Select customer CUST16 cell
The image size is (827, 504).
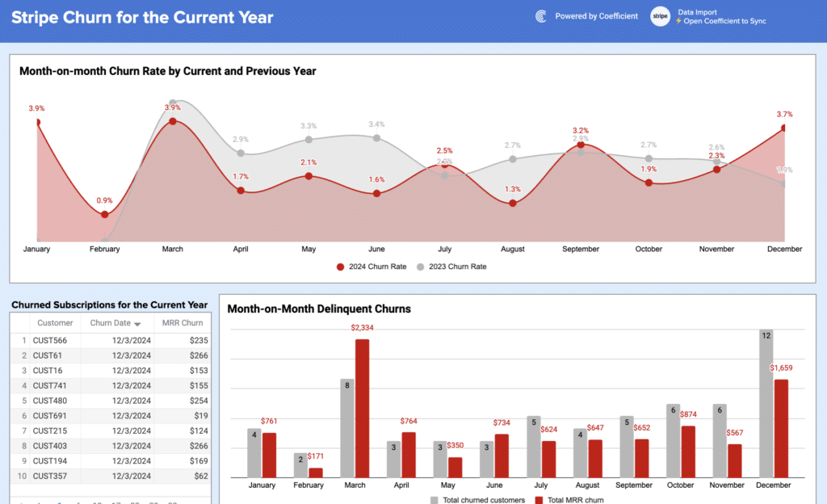pos(48,371)
